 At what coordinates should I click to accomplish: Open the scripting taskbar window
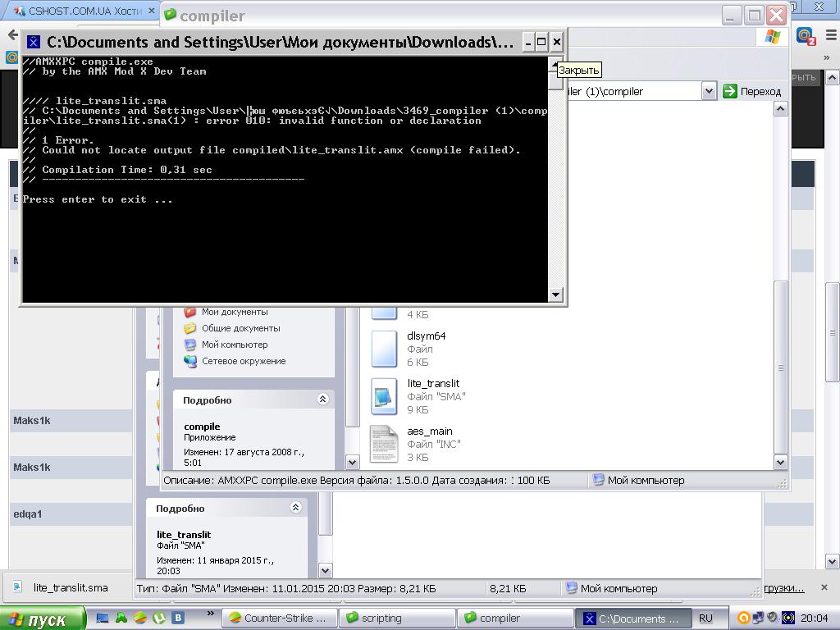(397, 618)
